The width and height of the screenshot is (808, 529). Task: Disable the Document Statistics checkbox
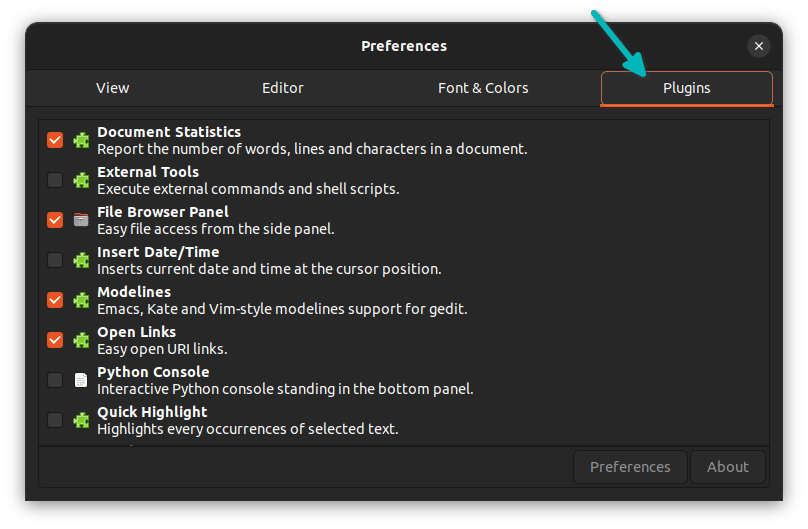pyautogui.click(x=55, y=140)
